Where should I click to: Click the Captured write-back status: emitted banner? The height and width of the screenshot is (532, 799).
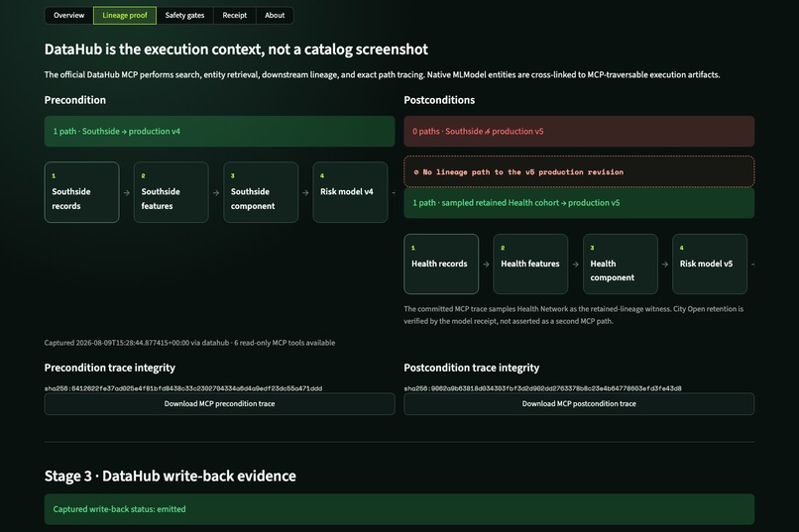(399, 509)
